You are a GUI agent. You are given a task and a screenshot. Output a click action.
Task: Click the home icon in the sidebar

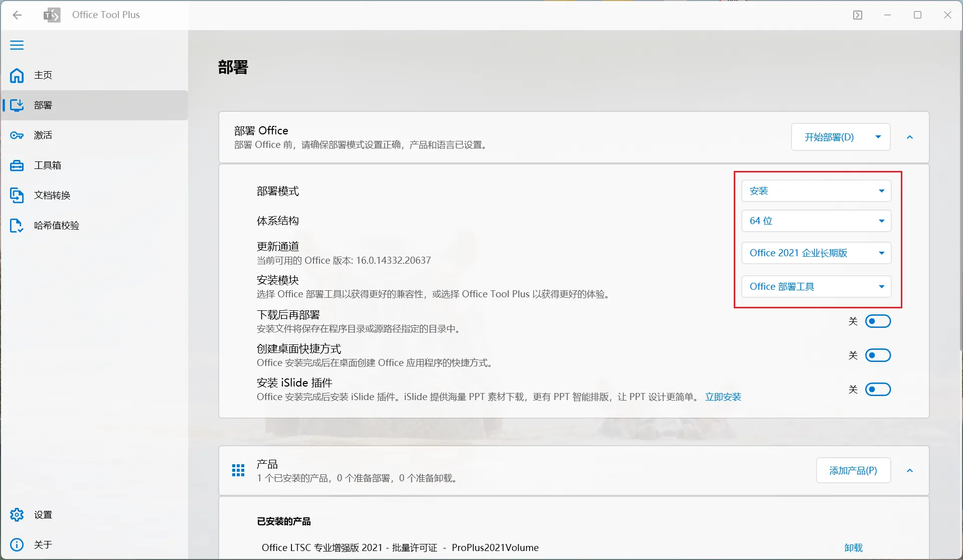click(17, 75)
